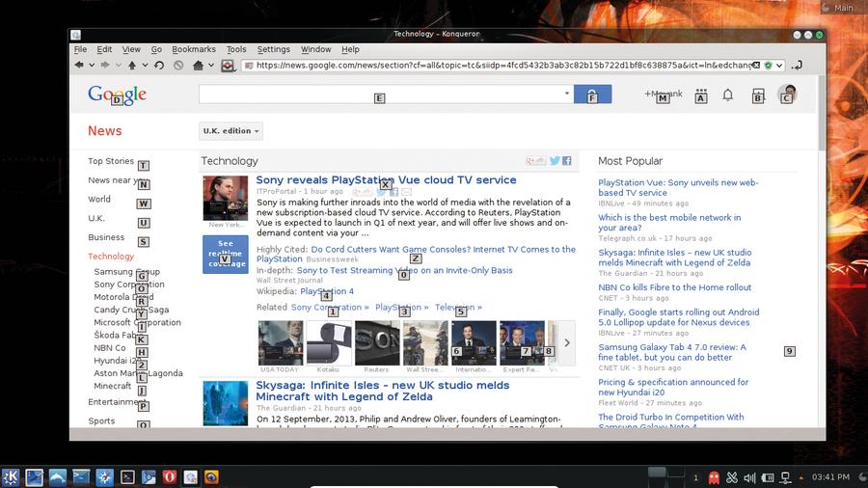
Task: Expand the address bar URL history dropdown
Action: [779, 66]
